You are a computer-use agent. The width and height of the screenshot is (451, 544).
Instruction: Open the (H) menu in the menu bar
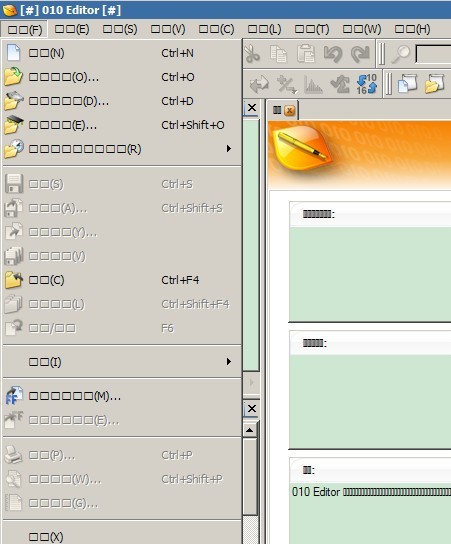412,29
